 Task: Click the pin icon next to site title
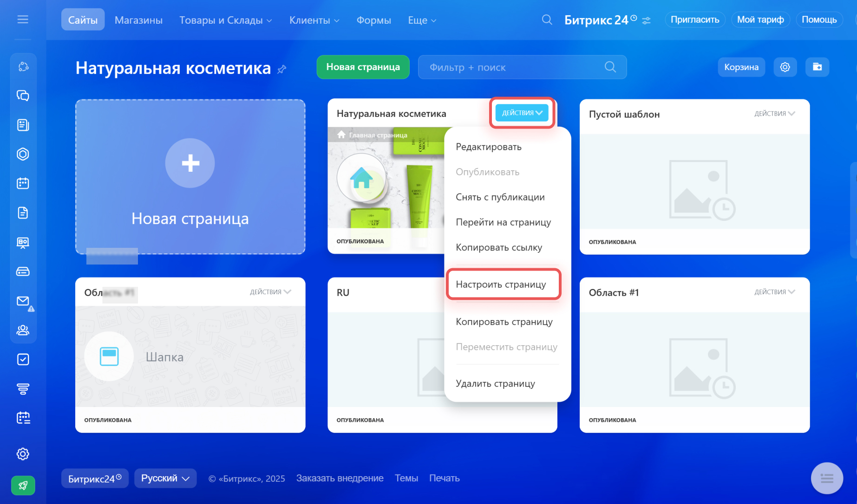[x=281, y=70]
